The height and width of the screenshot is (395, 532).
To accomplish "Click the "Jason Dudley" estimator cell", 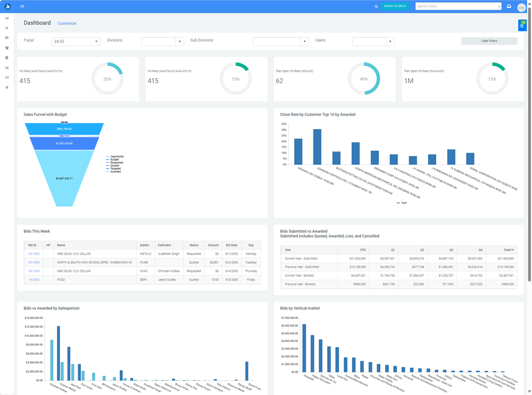I will [x=167, y=280].
